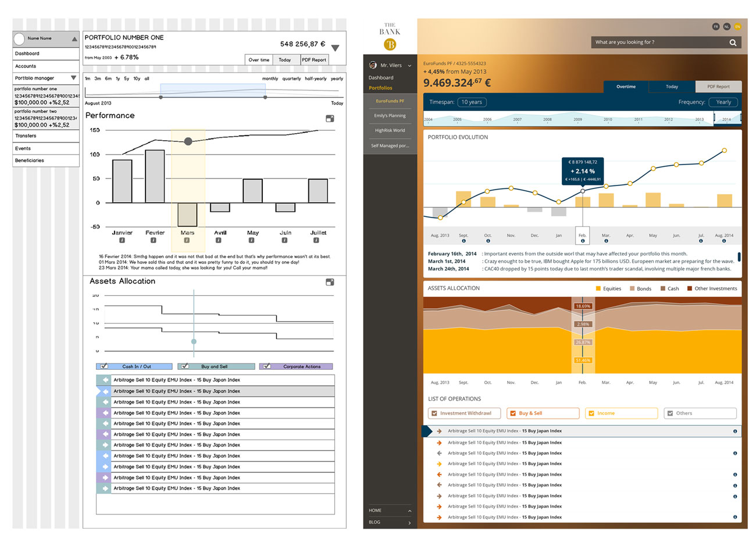This screenshot has width=756, height=546.
Task: Click the info icon on the first Arbitrage operation
Action: click(x=734, y=431)
